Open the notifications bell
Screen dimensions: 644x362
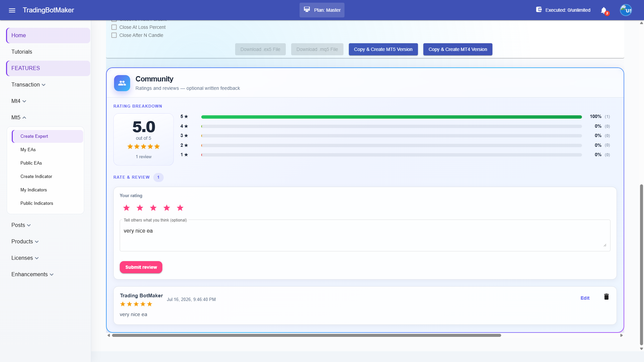604,10
